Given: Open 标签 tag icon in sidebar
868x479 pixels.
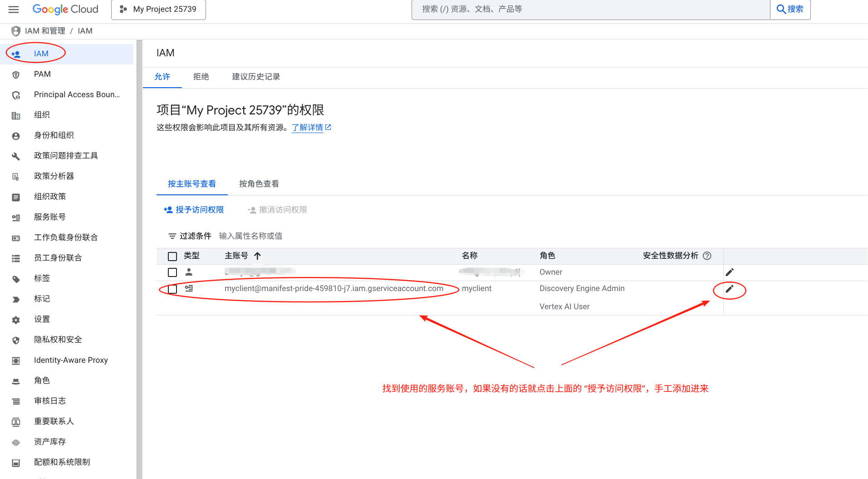Looking at the screenshot, I should coord(16,279).
